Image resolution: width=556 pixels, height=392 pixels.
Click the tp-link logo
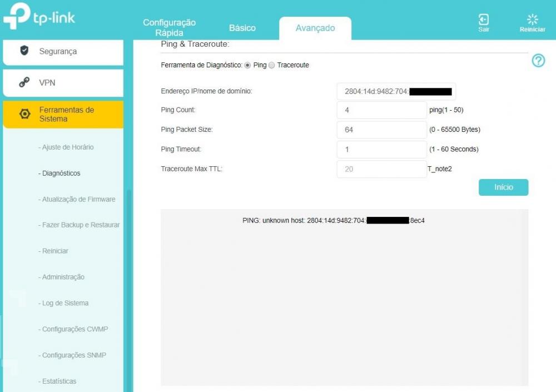[x=39, y=18]
